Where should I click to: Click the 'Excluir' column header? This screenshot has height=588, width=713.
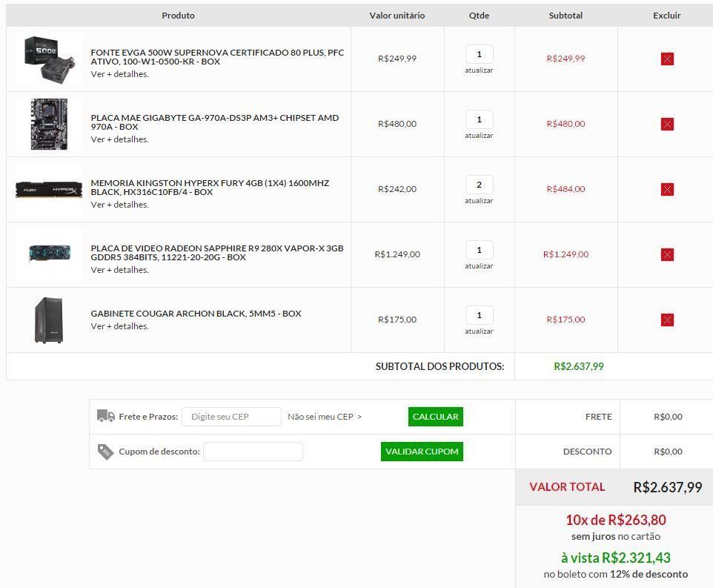(x=666, y=16)
